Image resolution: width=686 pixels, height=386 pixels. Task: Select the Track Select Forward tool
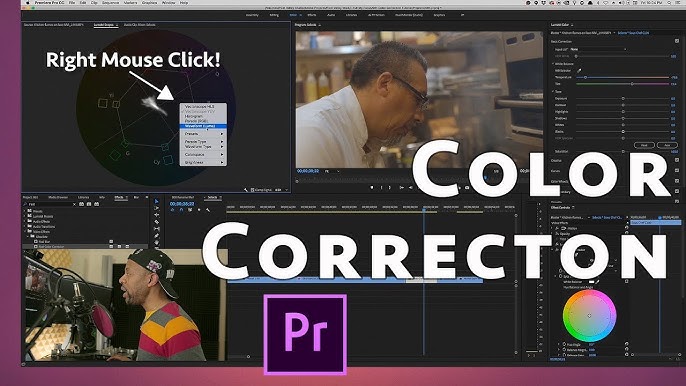coord(157,208)
